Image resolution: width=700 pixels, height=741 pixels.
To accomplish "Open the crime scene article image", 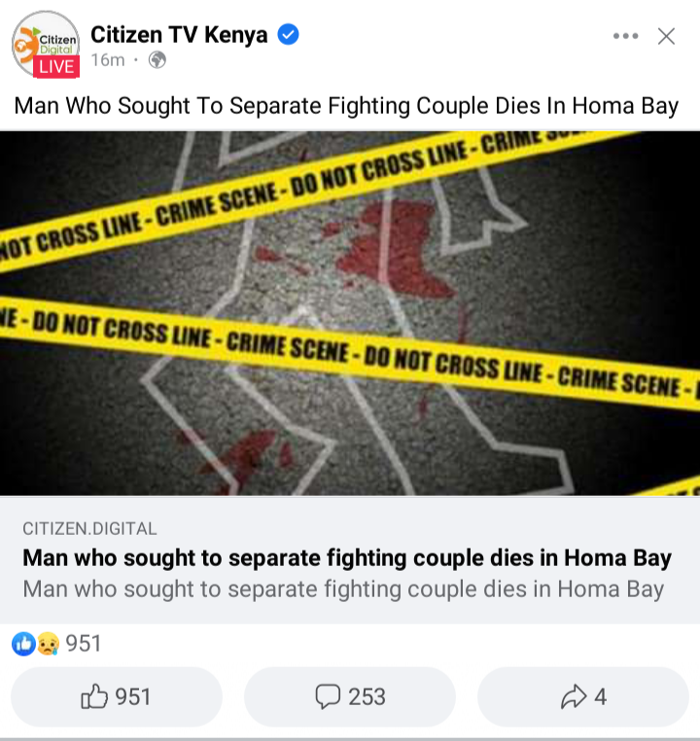I will click(x=350, y=313).
